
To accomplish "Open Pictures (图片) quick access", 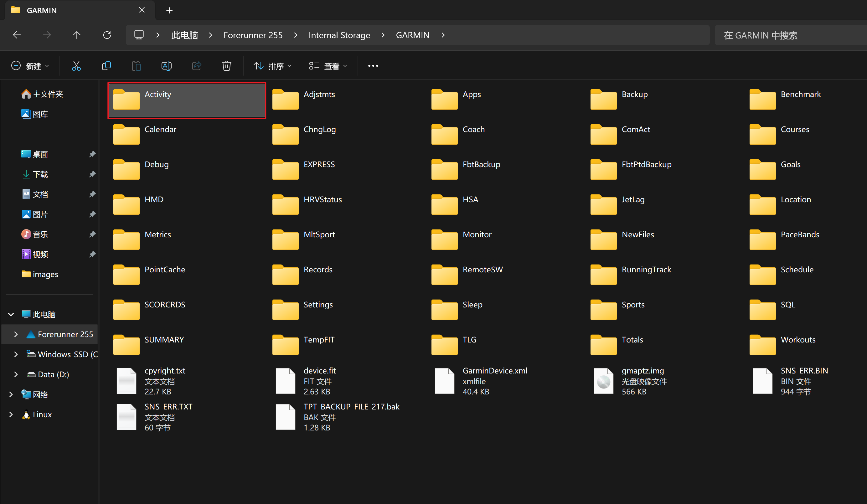I will point(35,214).
